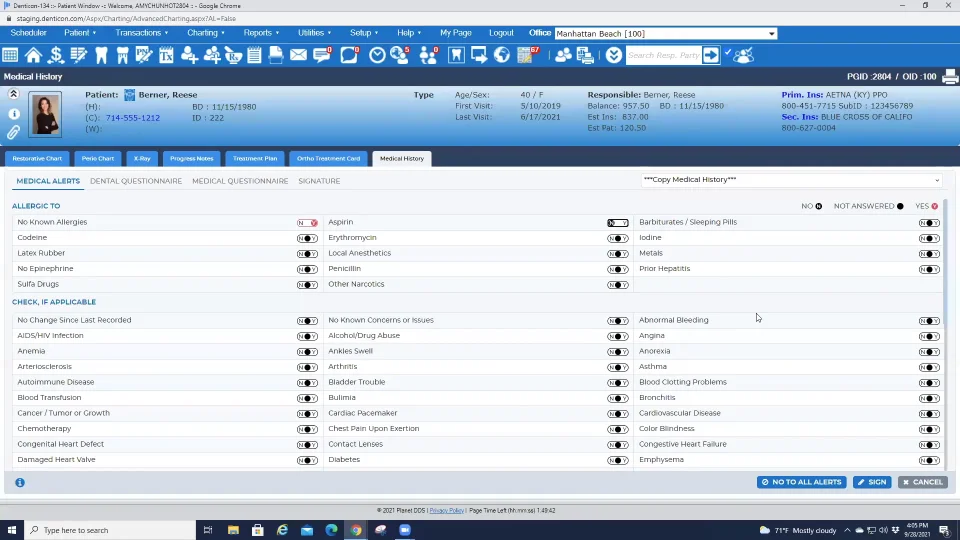Collapse patient header with double-chevron icon
Image resolution: width=960 pixels, height=540 pixels.
point(13,94)
